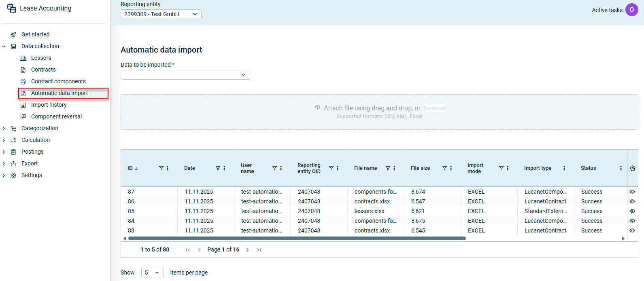Open the filter for File size column
Viewport: 644px width, 281px height.
(444, 168)
